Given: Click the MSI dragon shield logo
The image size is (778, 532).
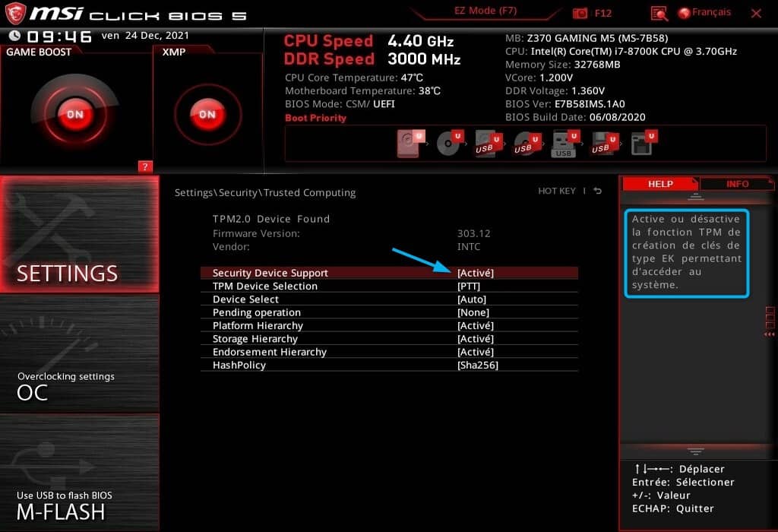Looking at the screenshot, I should click(x=14, y=14).
